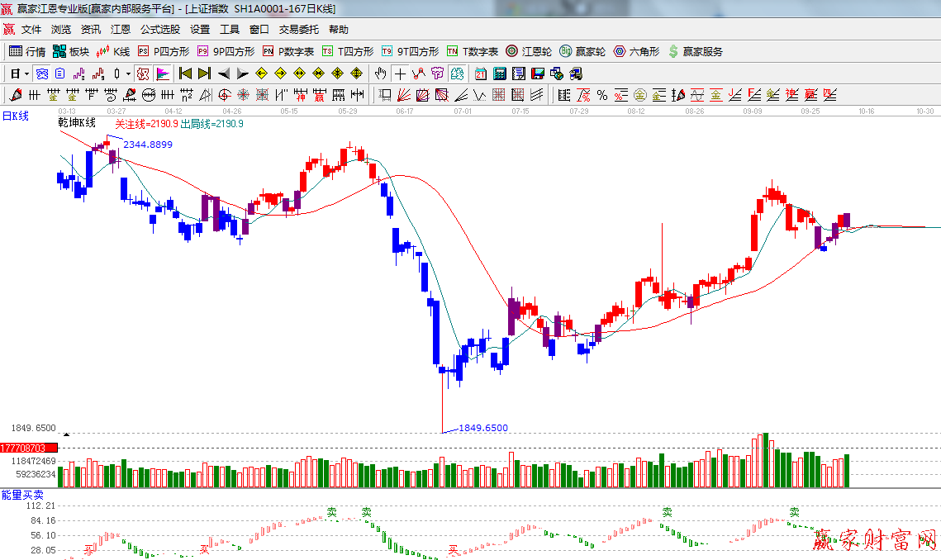Toggle the pressed flag indicator button

tap(163, 74)
